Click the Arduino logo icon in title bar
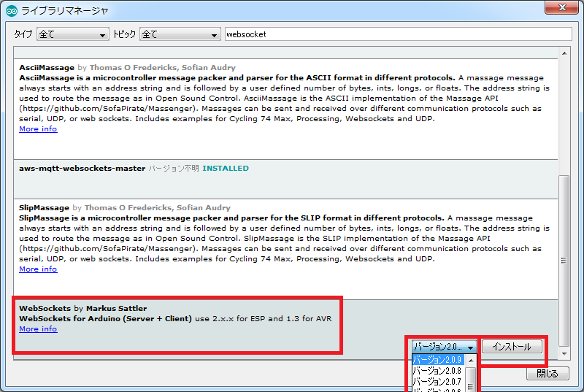 click(x=12, y=10)
